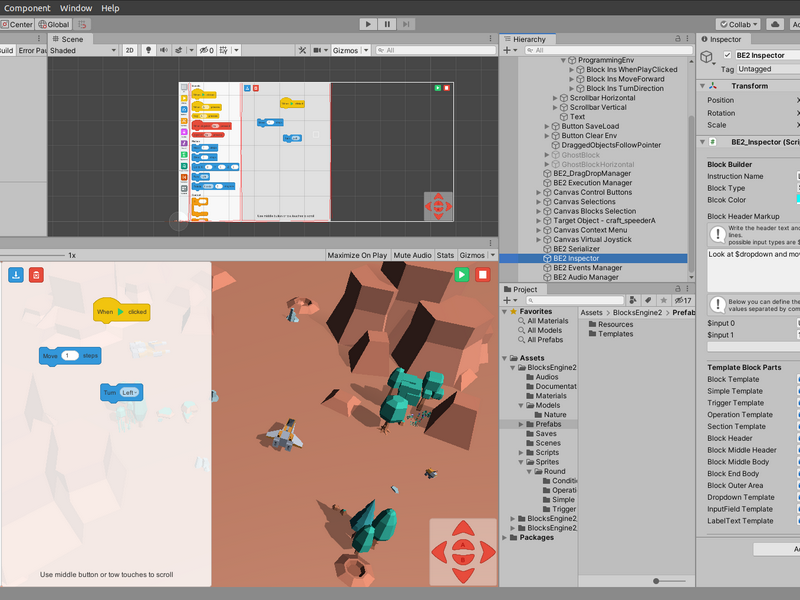
Task: Click the Project favorites star icon
Action: pyautogui.click(x=663, y=301)
